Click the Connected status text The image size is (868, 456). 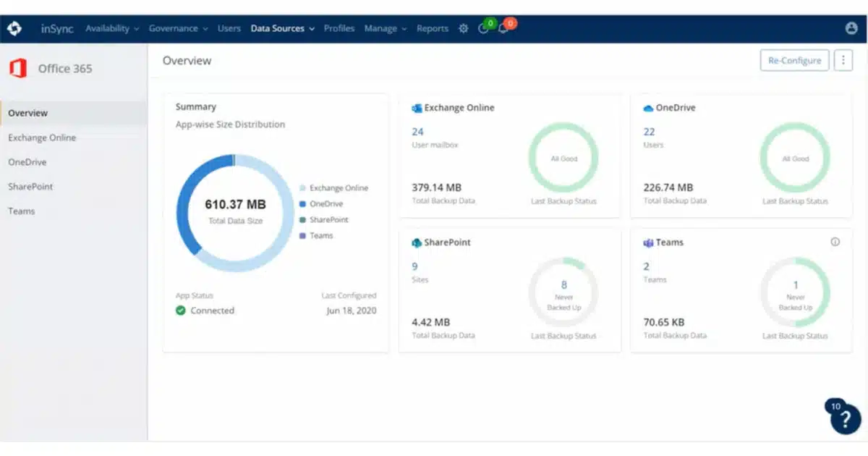tap(212, 311)
